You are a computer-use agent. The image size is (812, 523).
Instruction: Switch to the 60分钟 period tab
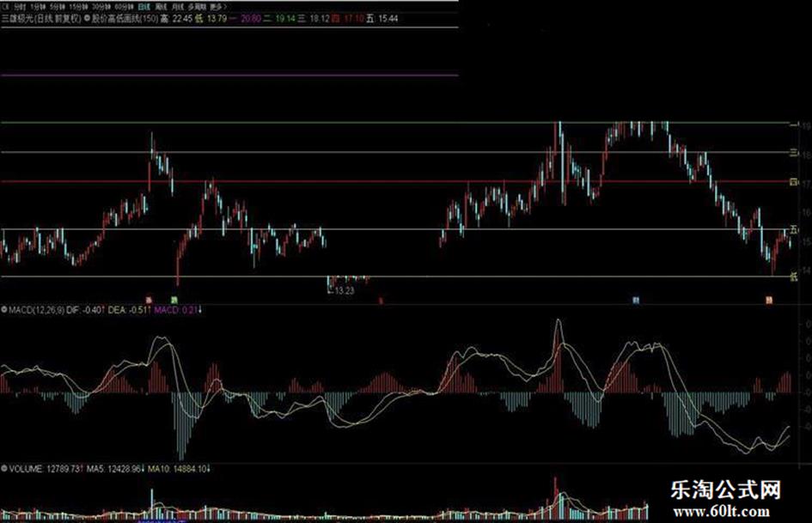(124, 7)
